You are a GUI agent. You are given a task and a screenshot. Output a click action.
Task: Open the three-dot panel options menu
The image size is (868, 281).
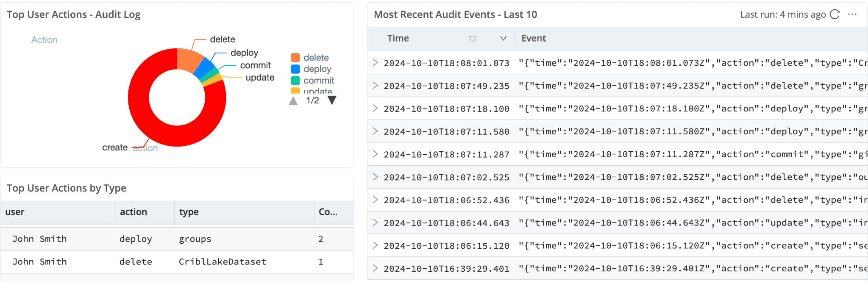852,14
